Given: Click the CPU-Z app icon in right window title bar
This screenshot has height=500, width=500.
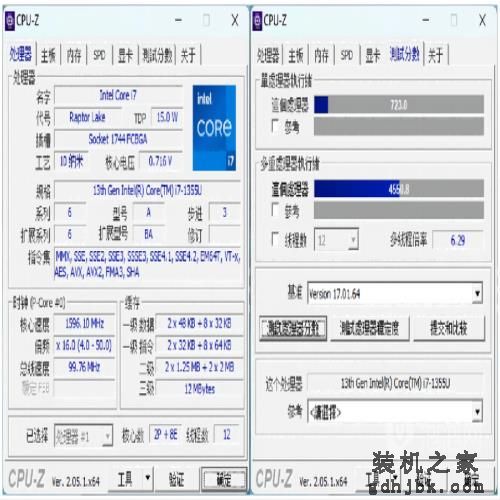Looking at the screenshot, I should (257, 21).
